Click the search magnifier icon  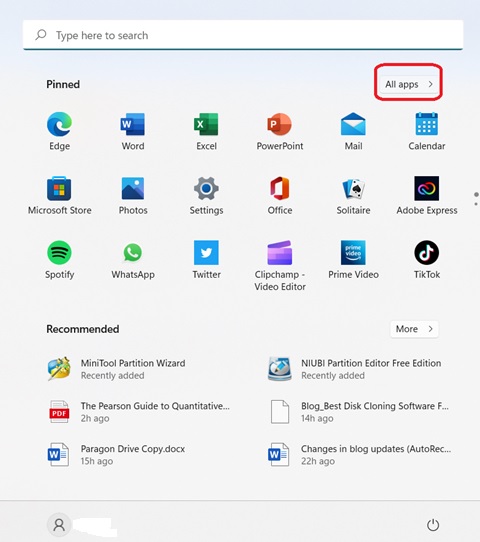point(41,35)
